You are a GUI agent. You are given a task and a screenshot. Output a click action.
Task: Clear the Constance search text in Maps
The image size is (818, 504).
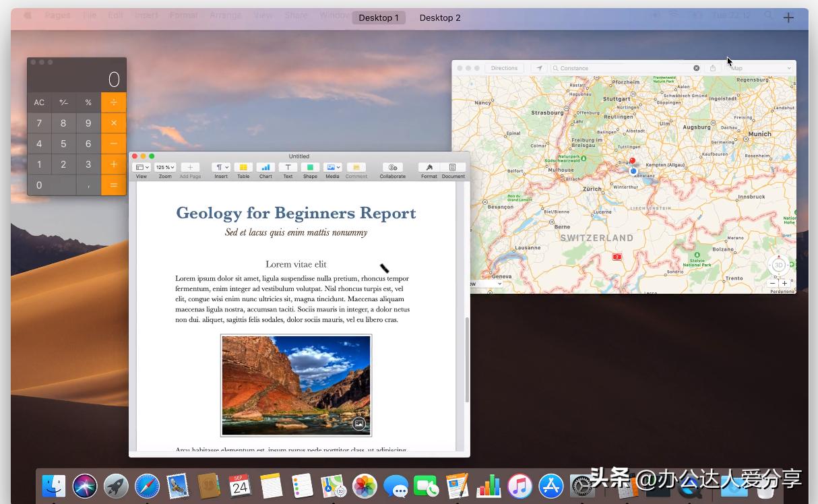point(697,68)
